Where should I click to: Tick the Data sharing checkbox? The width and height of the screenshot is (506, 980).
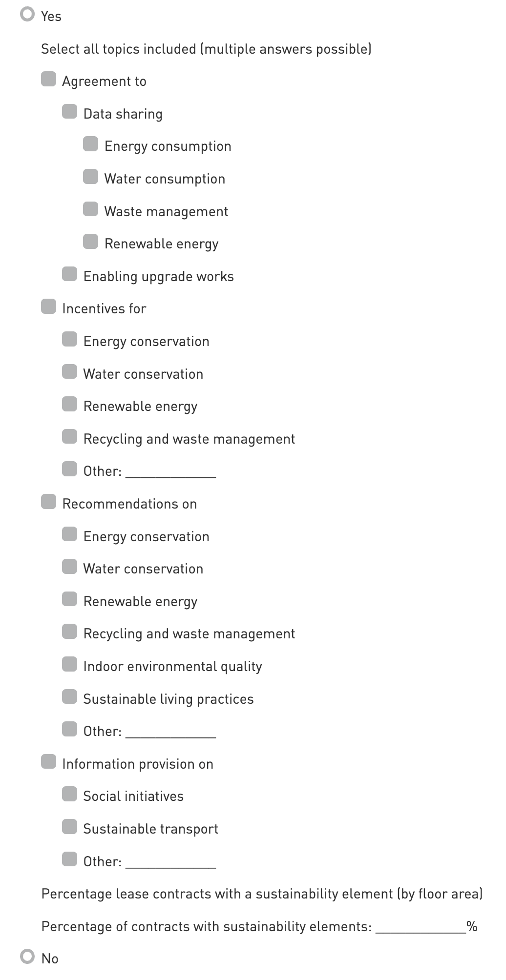point(69,112)
